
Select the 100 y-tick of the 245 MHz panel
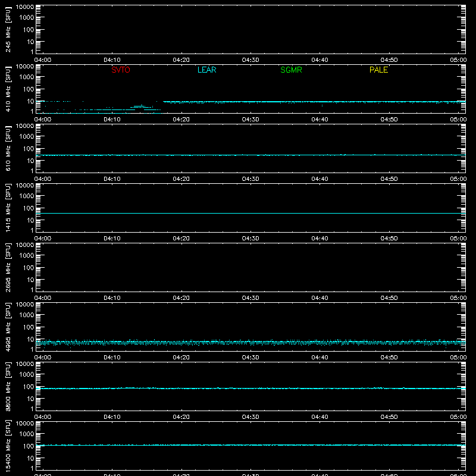pyautogui.click(x=29, y=30)
